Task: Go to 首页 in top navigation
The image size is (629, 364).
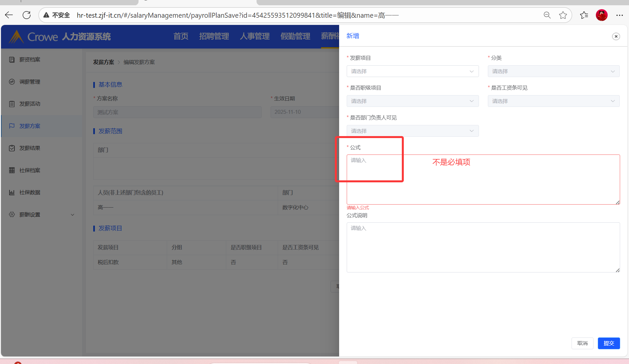Action: tap(181, 36)
